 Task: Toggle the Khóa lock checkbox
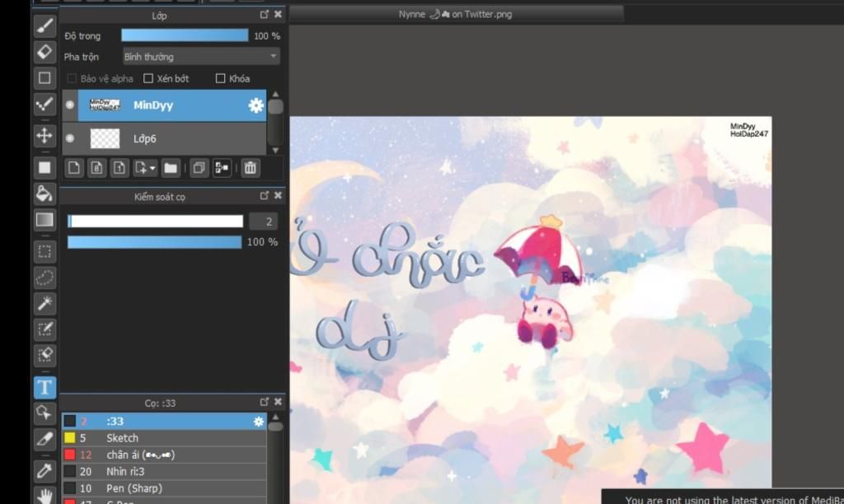pos(220,78)
